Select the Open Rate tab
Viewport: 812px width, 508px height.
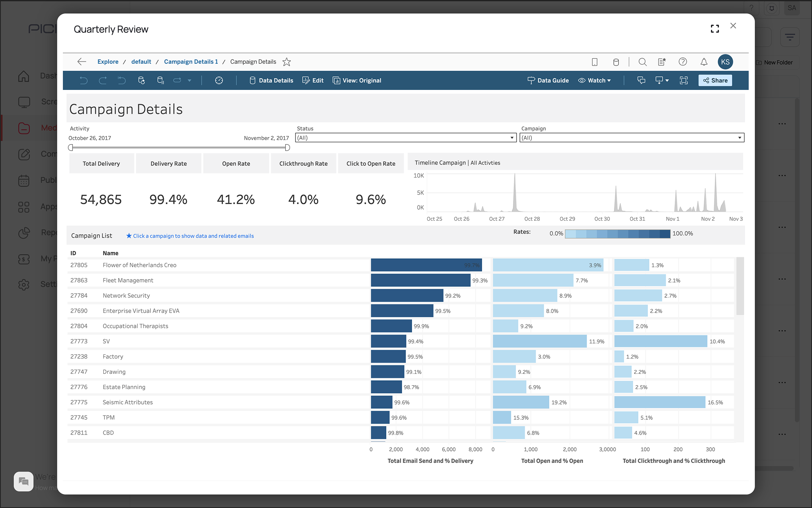coord(236,163)
